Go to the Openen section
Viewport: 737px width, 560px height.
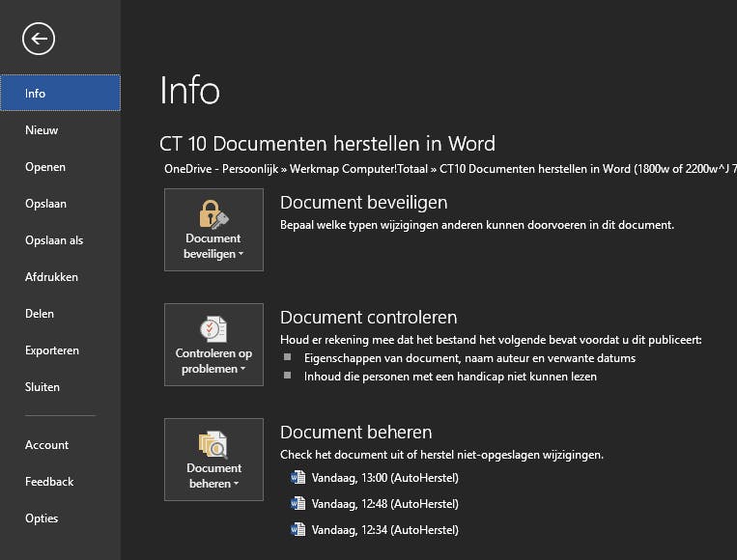tap(61, 167)
